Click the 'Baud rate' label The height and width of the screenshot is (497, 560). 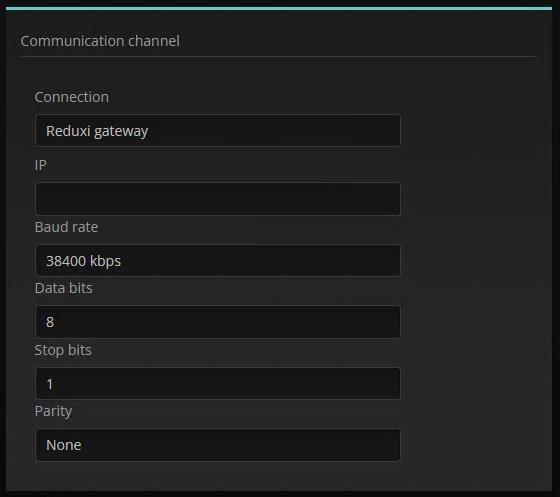coord(66,227)
